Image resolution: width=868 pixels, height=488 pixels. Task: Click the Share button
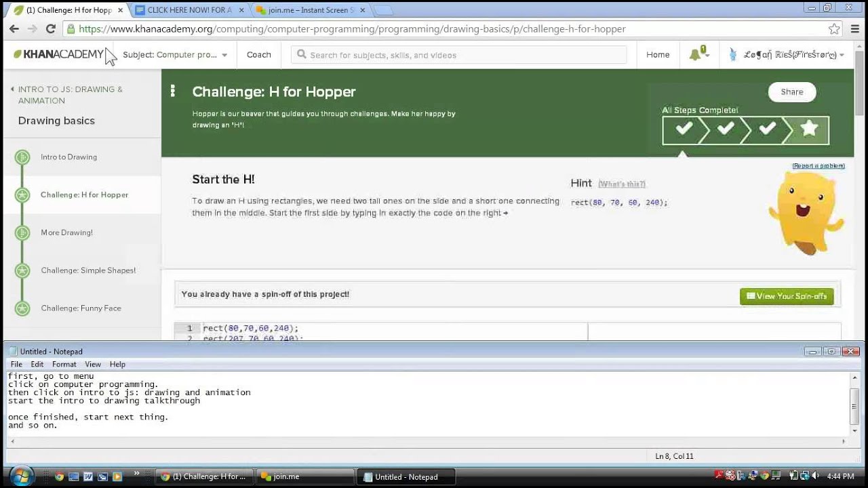pos(791,92)
